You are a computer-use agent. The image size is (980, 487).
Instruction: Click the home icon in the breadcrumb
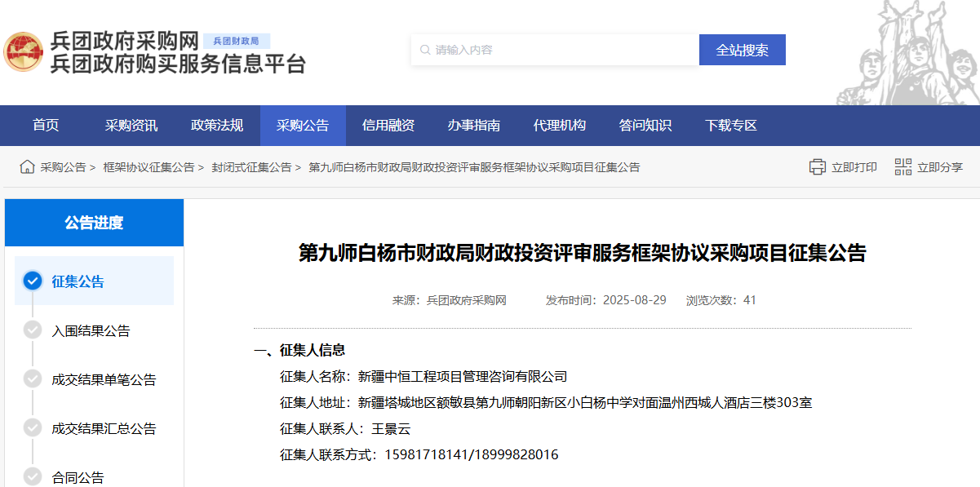point(25,166)
